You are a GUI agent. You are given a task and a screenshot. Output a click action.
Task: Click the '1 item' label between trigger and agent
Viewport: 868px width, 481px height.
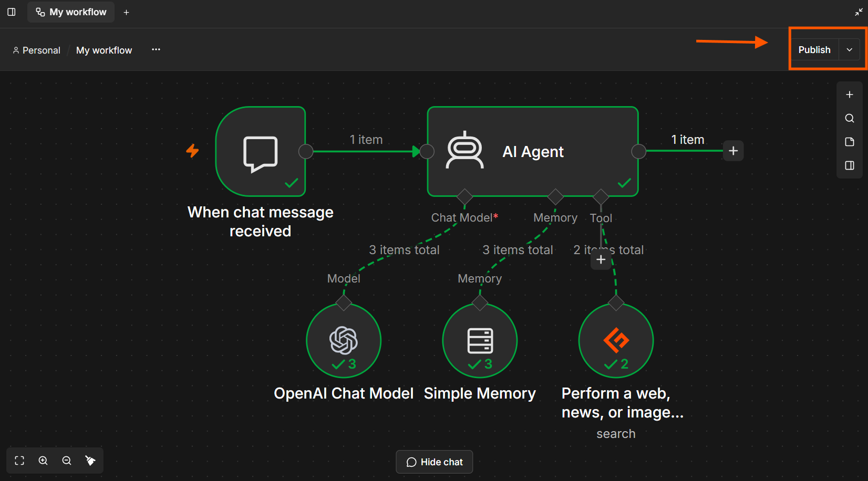click(x=366, y=140)
